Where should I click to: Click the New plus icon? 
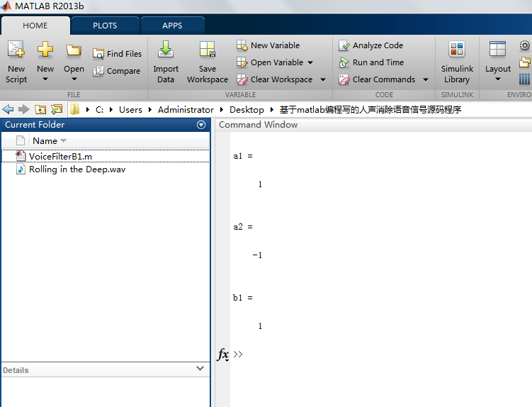pos(45,50)
